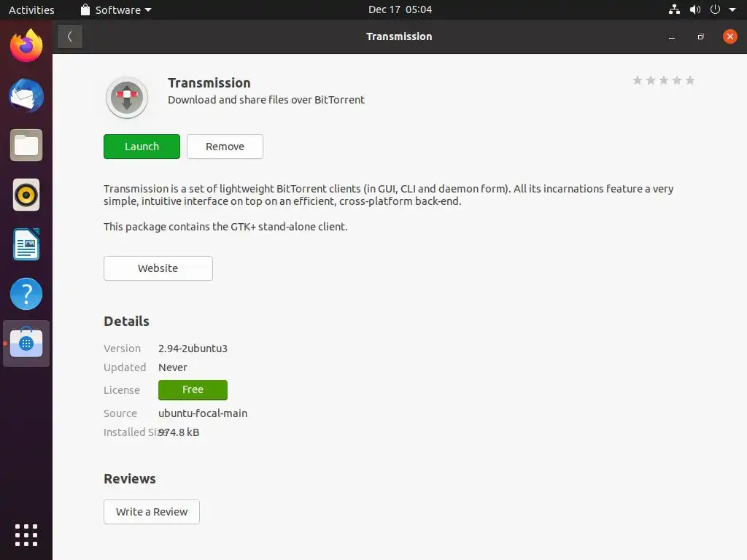Click the volume speaker icon
This screenshot has width=747, height=560.
click(695, 9)
